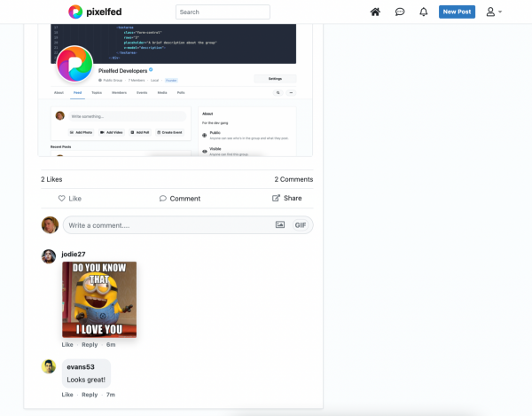
Task: Open the evans53 username link
Action: tap(81, 367)
